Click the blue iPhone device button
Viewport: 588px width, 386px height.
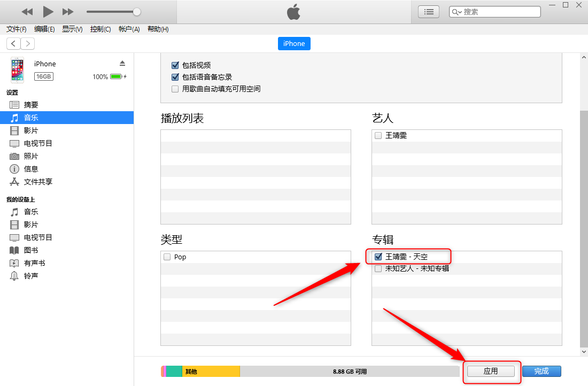tap(294, 43)
